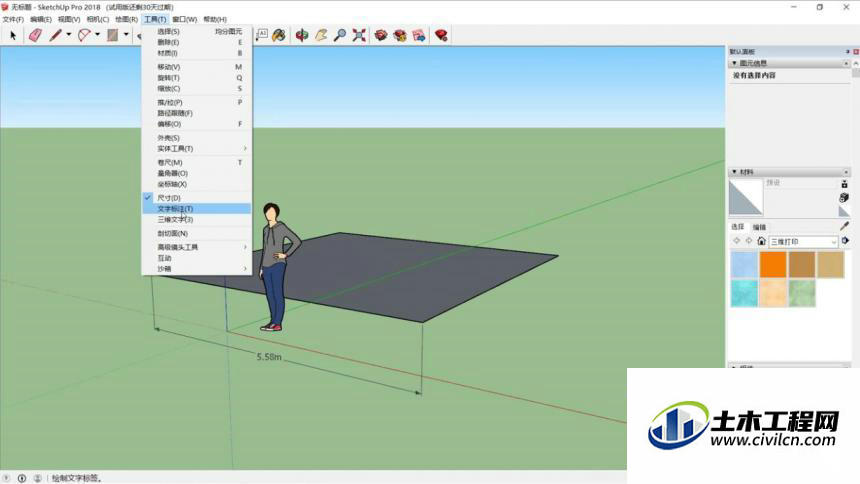Switch to the 编辑 materials tab
Screen dimensions: 860x484
pyautogui.click(x=759, y=227)
